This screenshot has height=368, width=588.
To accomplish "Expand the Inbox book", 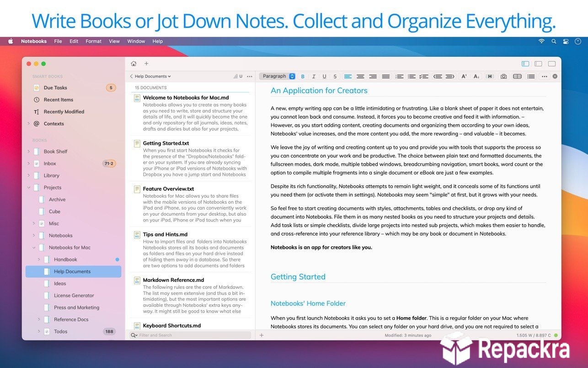I will [28, 163].
